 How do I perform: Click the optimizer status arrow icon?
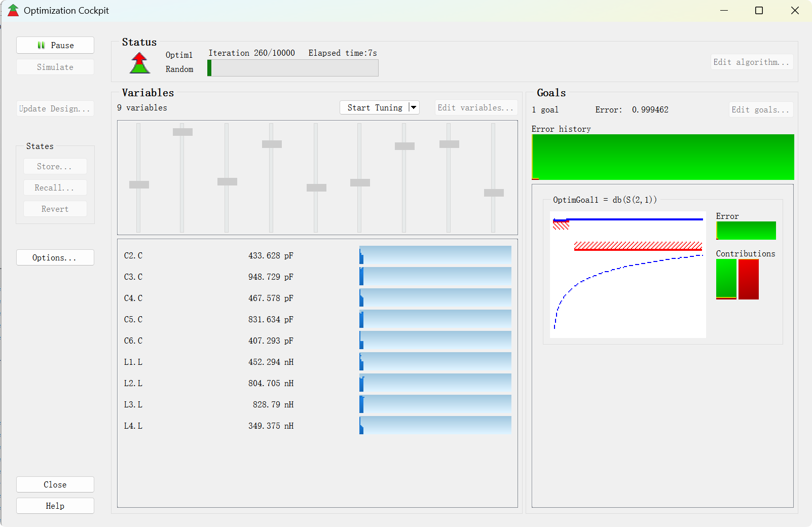pos(139,63)
